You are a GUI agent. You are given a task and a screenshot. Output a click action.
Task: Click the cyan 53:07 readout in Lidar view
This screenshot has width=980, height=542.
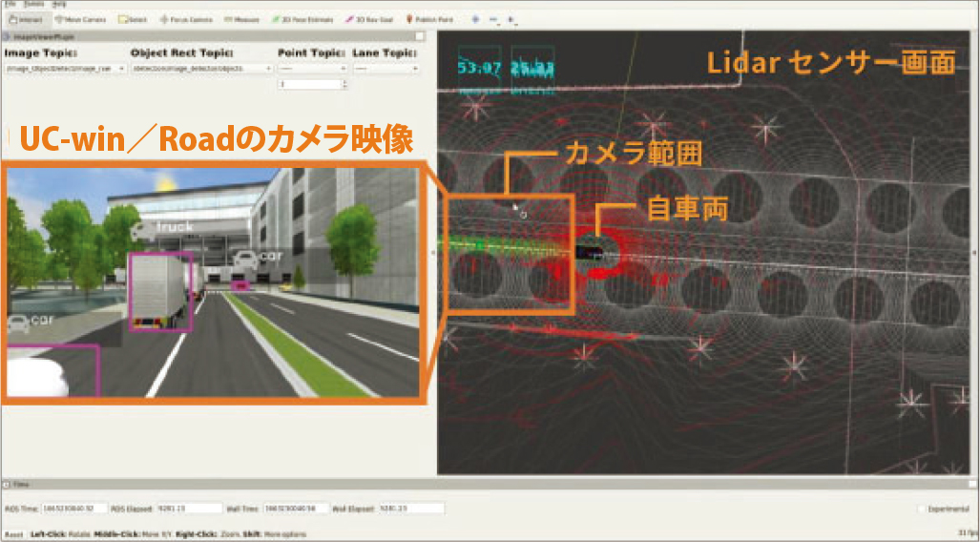479,67
